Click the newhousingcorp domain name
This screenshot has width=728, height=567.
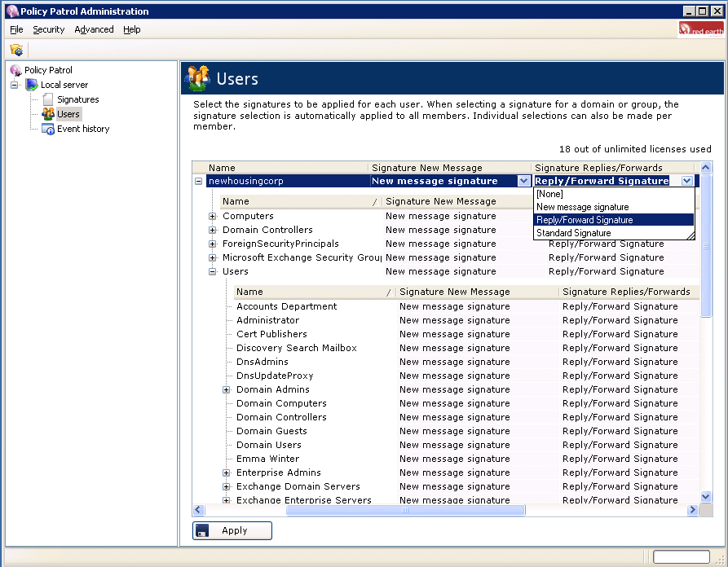[x=245, y=182]
